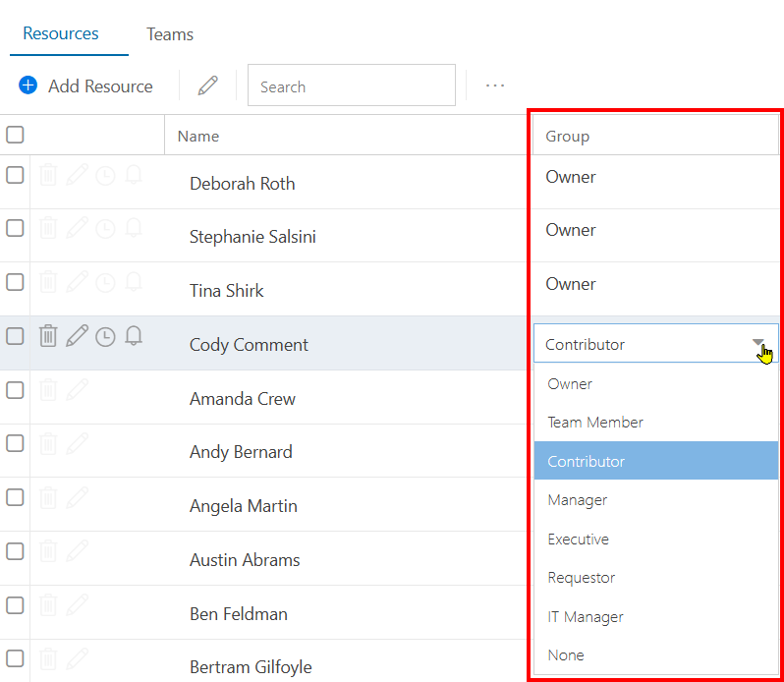The image size is (784, 682).
Task: Check the box for Bertram Gilfoyle
Action: coord(15,658)
